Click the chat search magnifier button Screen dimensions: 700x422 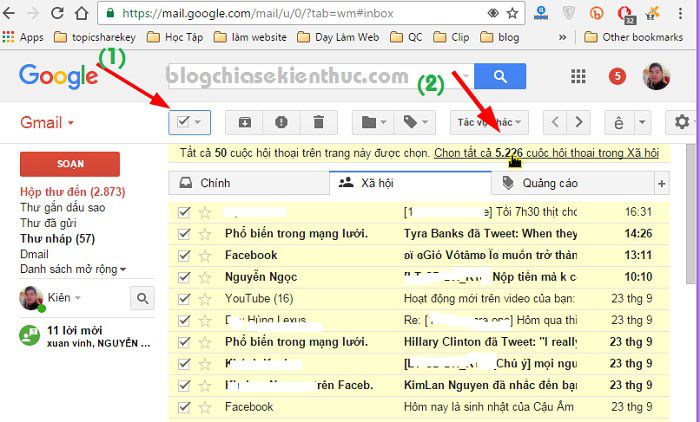point(142,298)
